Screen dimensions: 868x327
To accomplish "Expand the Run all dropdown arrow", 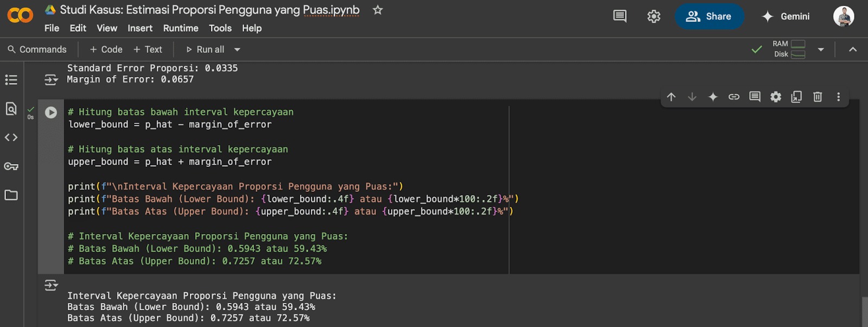I will coord(237,49).
